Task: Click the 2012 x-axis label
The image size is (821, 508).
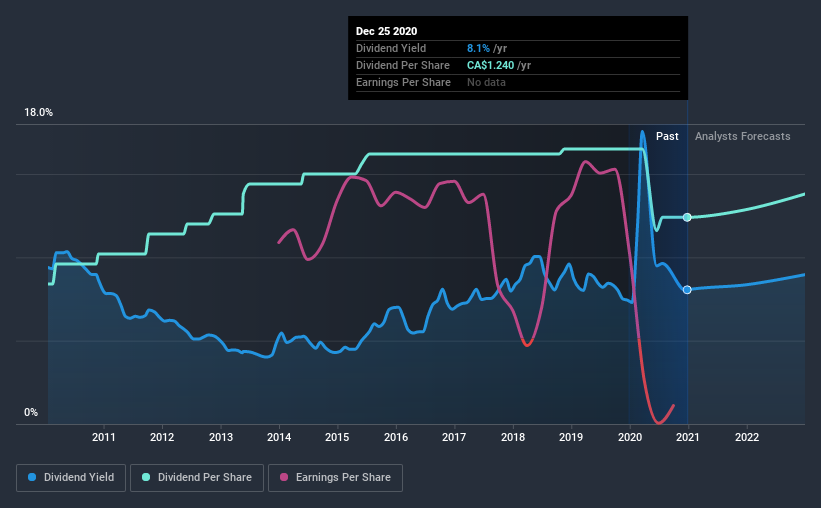Action: [x=162, y=437]
